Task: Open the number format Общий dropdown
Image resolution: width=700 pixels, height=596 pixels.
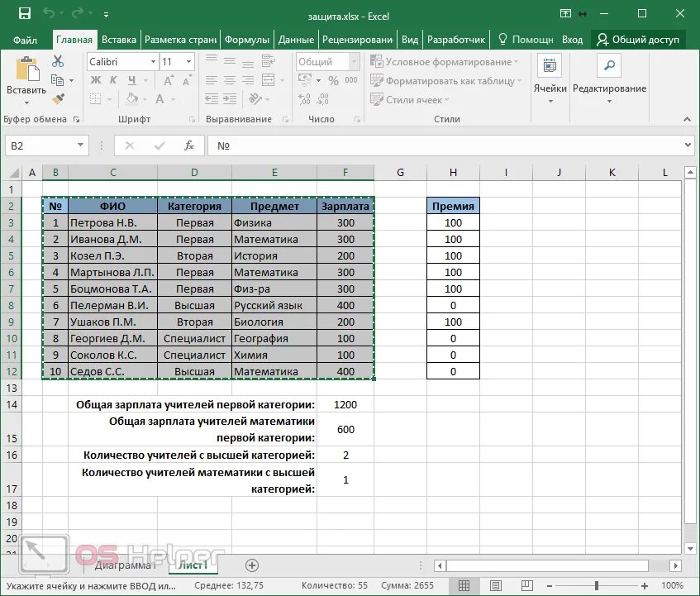Action: pyautogui.click(x=354, y=62)
